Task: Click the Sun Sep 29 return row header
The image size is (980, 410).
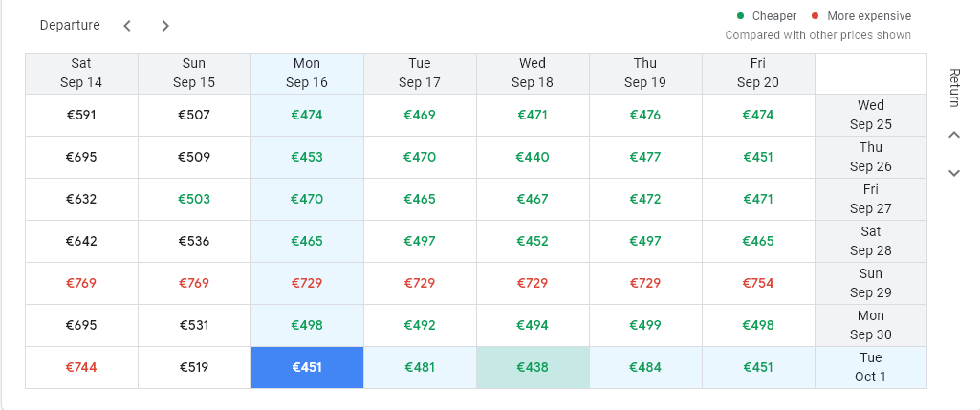Action: (x=870, y=283)
